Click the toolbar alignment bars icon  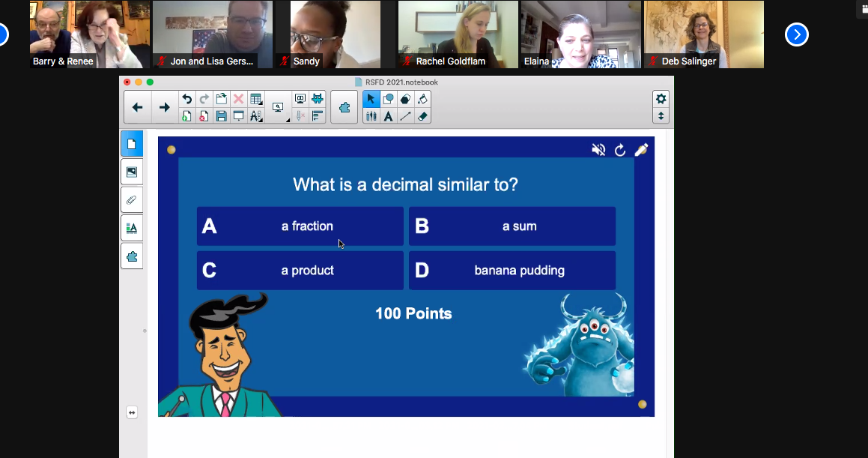pyautogui.click(x=318, y=115)
